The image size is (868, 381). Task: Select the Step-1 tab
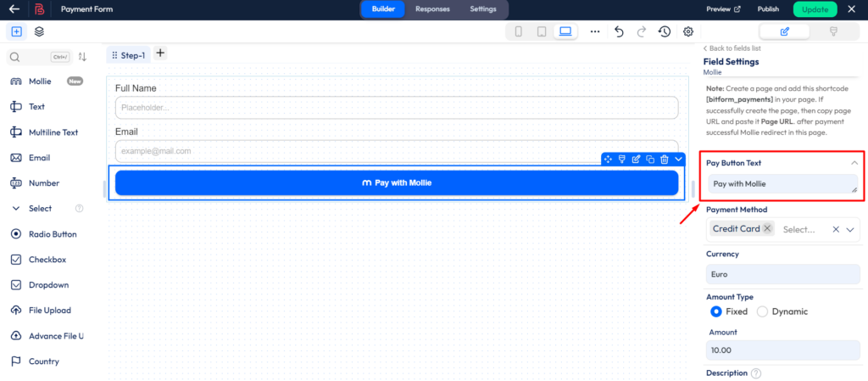tap(129, 55)
